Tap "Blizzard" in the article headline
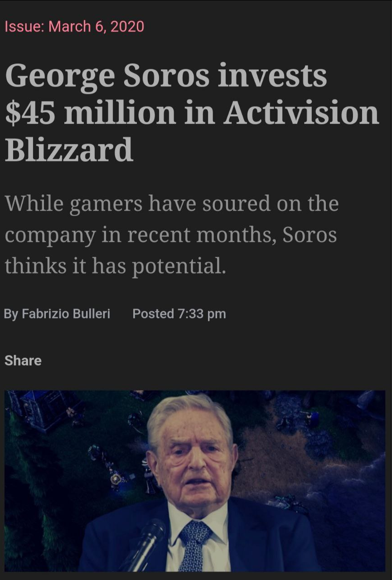This screenshot has height=580, width=392. click(69, 150)
